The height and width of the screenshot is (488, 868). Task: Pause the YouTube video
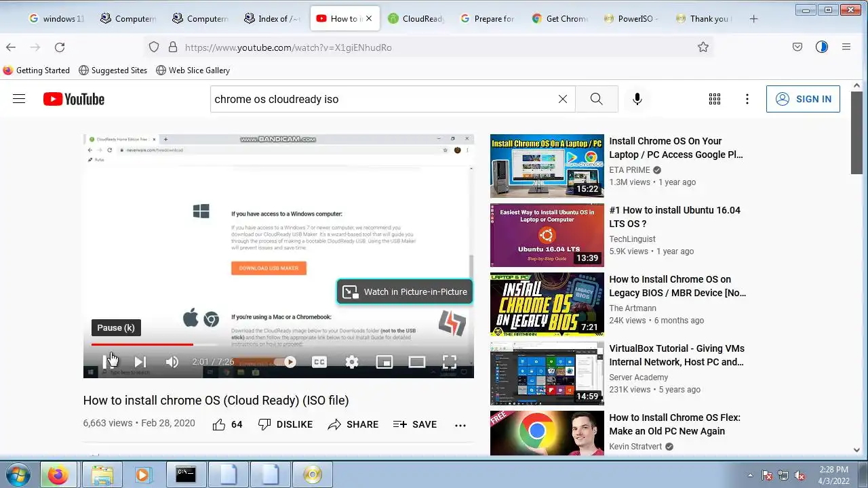(108, 362)
